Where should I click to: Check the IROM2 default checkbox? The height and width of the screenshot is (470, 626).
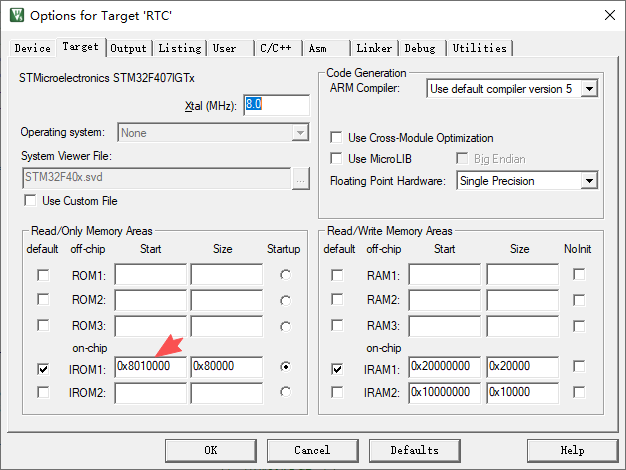43,392
